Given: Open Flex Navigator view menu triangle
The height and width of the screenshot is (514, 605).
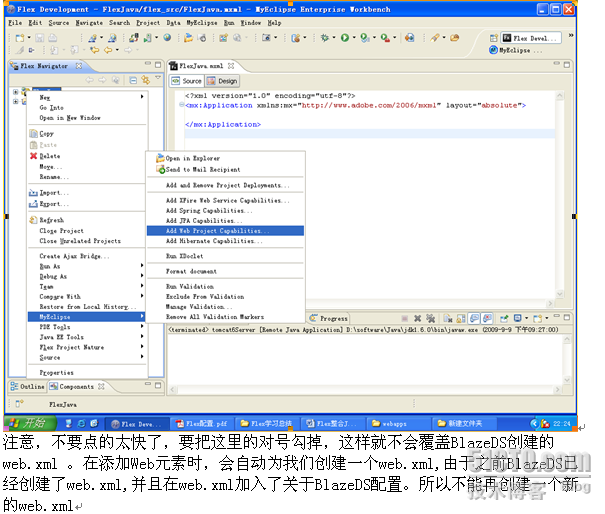Looking at the screenshot, I should pos(158,78).
